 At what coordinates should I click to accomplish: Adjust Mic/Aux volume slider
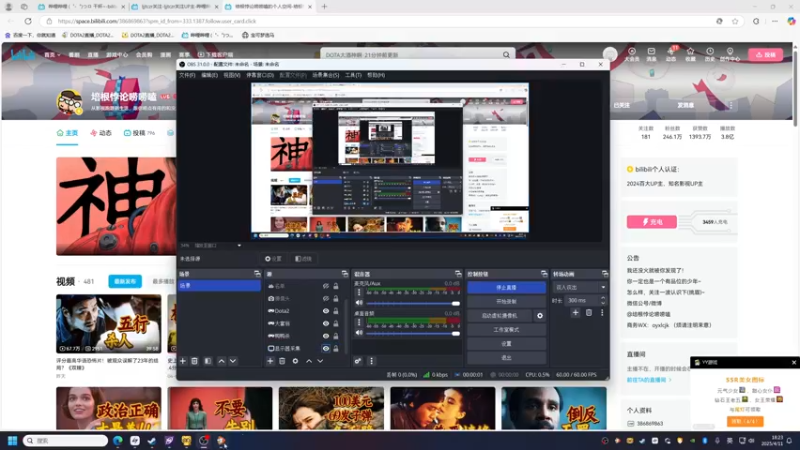click(413, 303)
